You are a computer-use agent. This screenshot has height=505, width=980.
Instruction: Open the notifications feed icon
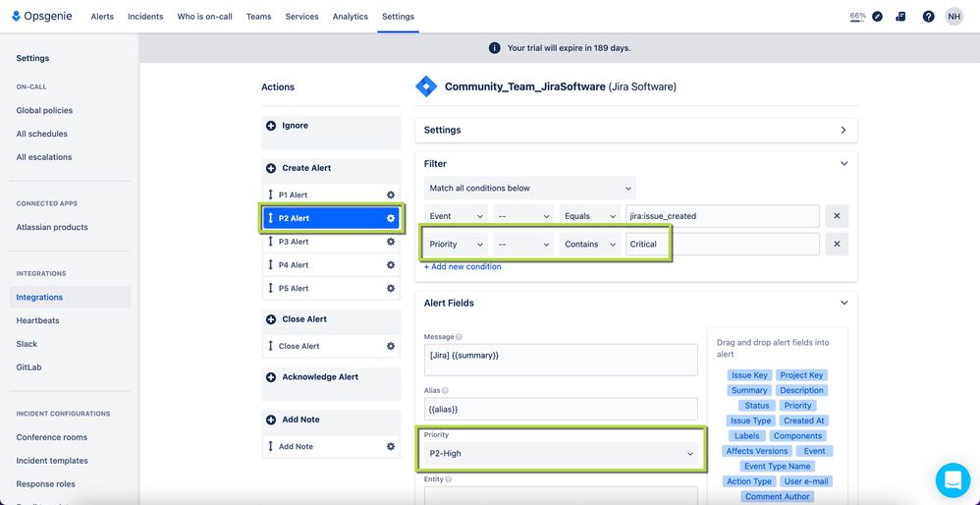(x=900, y=17)
